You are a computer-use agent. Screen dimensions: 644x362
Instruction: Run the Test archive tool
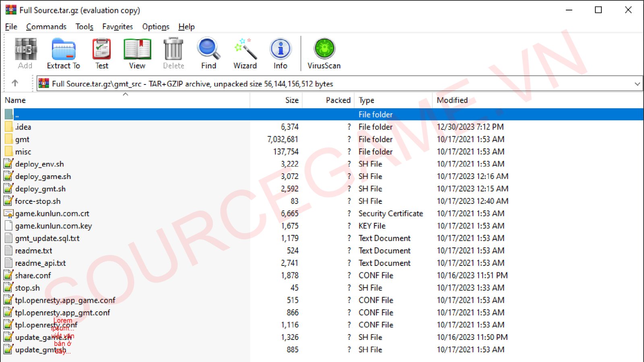[101, 53]
